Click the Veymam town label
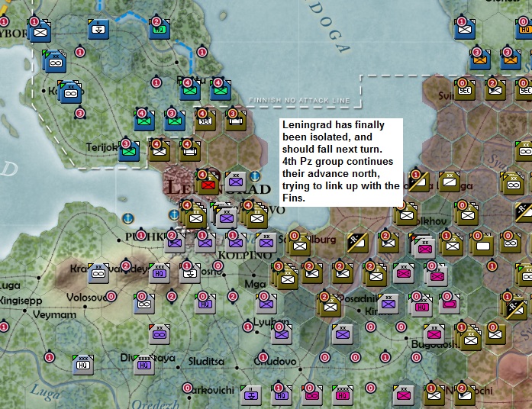Screen dimensions: 532x409 pos(55,314)
